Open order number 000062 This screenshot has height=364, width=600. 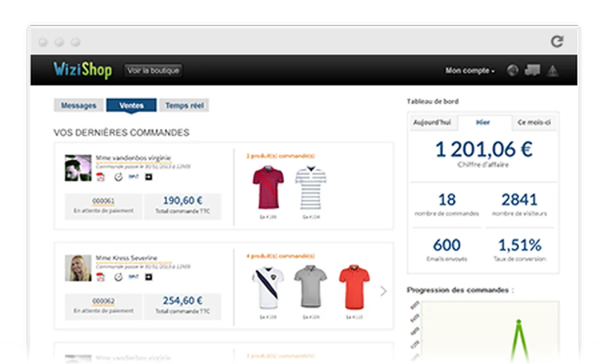[x=103, y=301]
